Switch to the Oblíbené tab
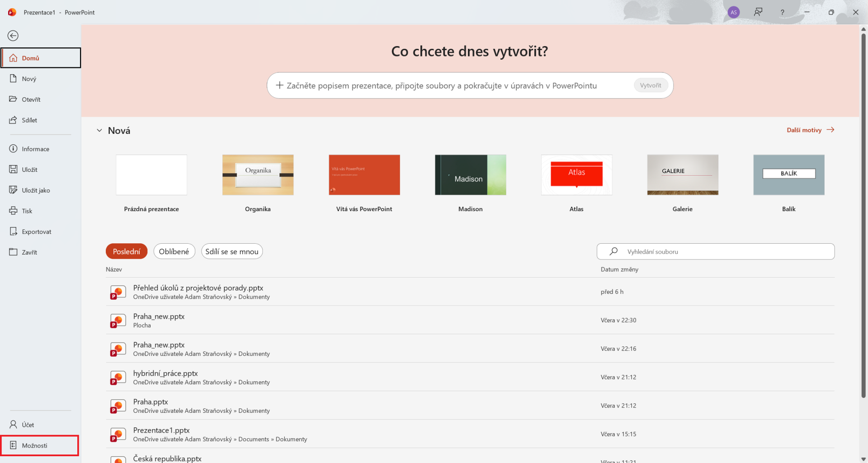The height and width of the screenshot is (463, 868). (x=174, y=251)
